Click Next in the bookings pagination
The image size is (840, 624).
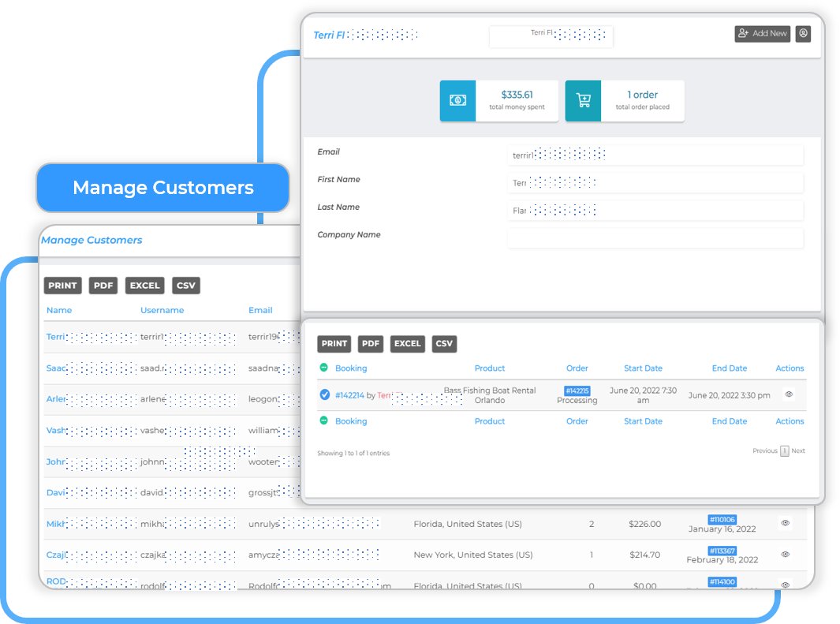798,450
